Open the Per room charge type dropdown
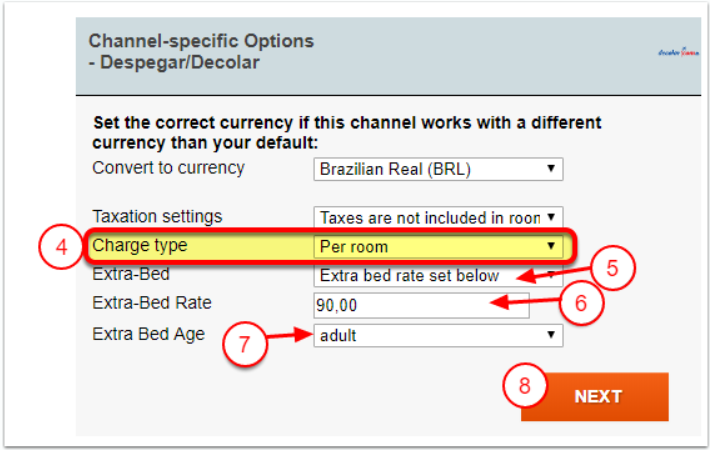The width and height of the screenshot is (710, 450). (438, 246)
